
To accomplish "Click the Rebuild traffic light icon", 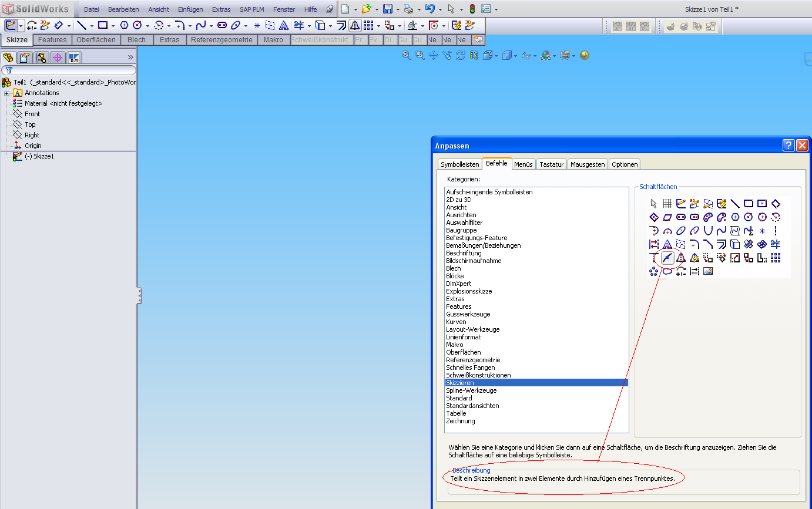I will pyautogui.click(x=472, y=9).
